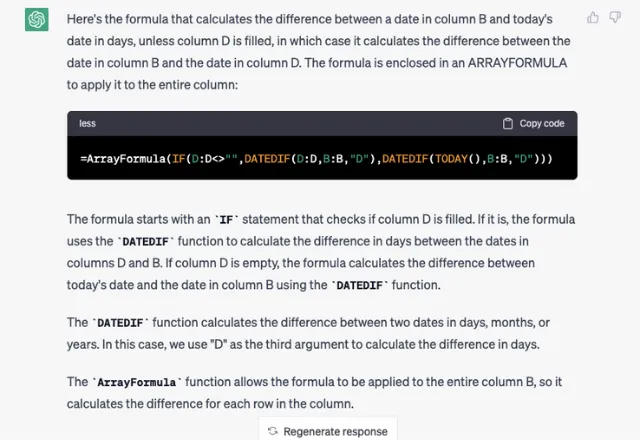Click DATEDIF in "The DATEDIF function calculates"
Image resolution: width=640 pixels, height=440 pixels.
click(122, 323)
